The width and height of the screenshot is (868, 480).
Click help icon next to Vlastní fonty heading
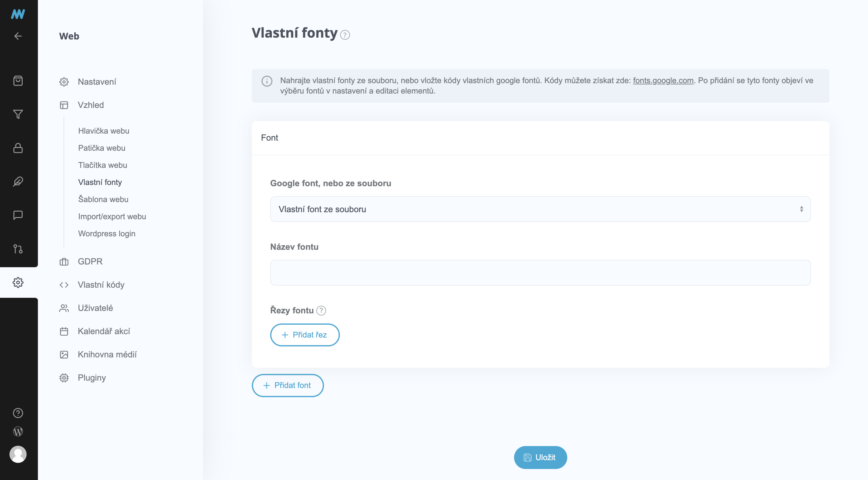[345, 35]
